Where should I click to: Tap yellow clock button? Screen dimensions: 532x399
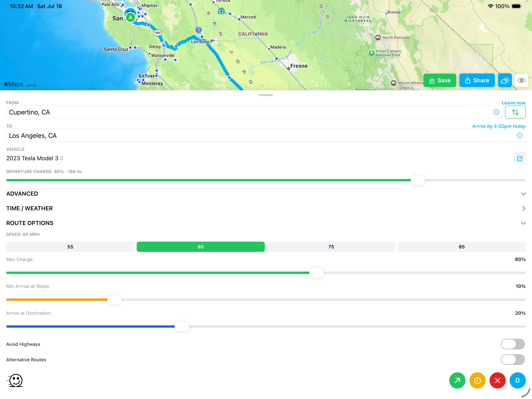click(477, 380)
